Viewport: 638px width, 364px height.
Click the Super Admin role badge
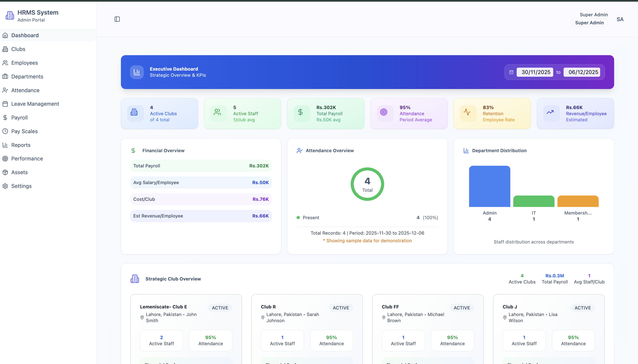pyautogui.click(x=589, y=23)
